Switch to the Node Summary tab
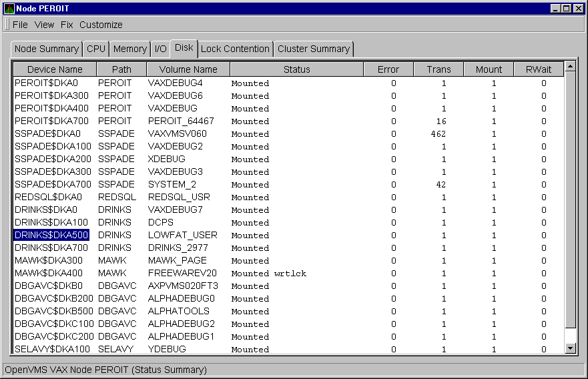This screenshot has height=379, width=588. 47,49
